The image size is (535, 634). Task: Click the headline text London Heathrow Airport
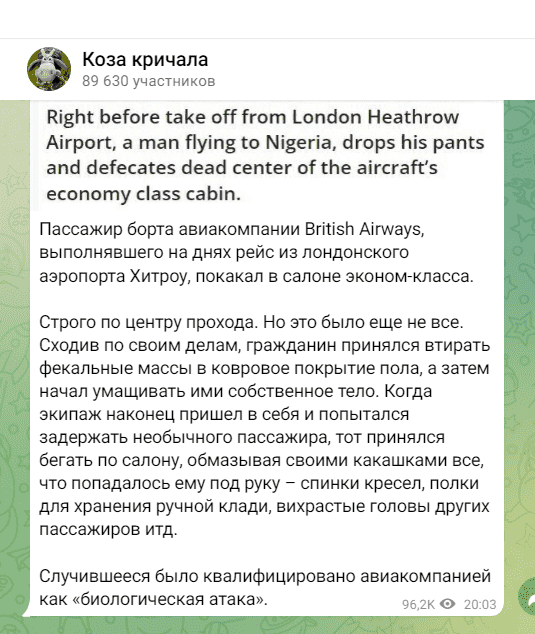(x=253, y=130)
